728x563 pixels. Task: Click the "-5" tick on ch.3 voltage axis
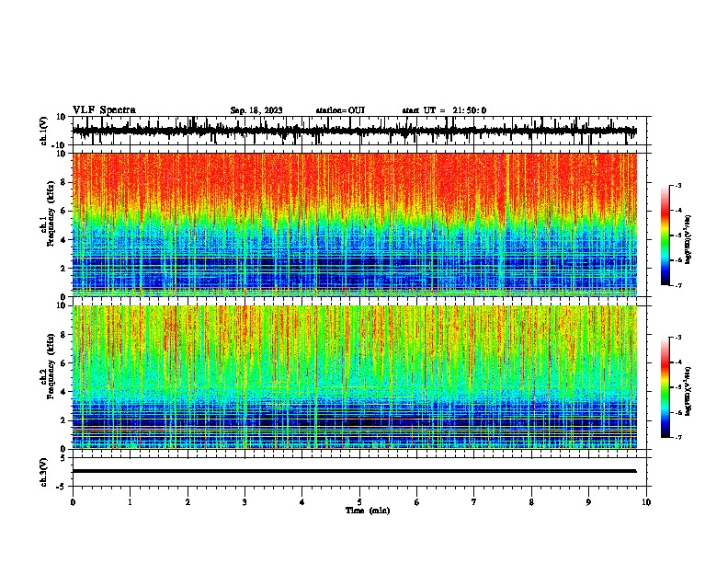coord(62,487)
